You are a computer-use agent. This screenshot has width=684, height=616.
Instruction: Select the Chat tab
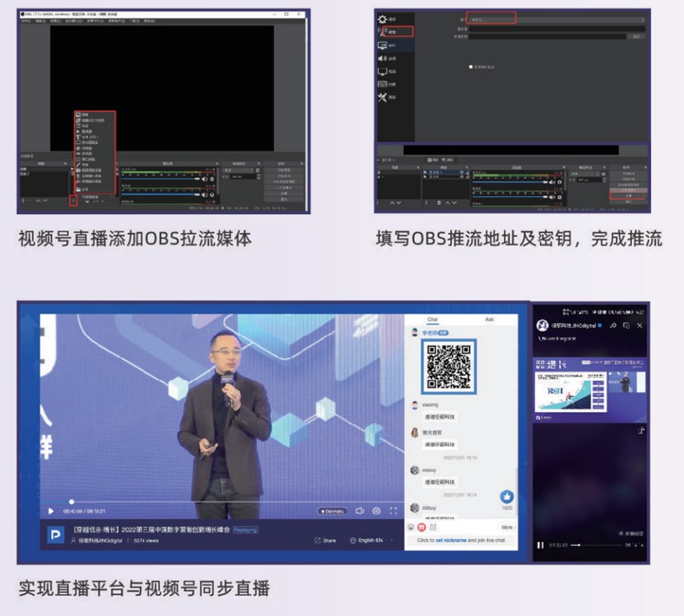click(x=432, y=320)
